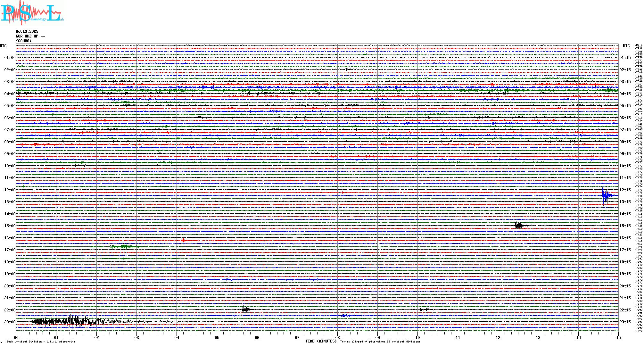Click the green tremor signal below 16:00
This screenshot has height=346, width=644.
pos(124,246)
